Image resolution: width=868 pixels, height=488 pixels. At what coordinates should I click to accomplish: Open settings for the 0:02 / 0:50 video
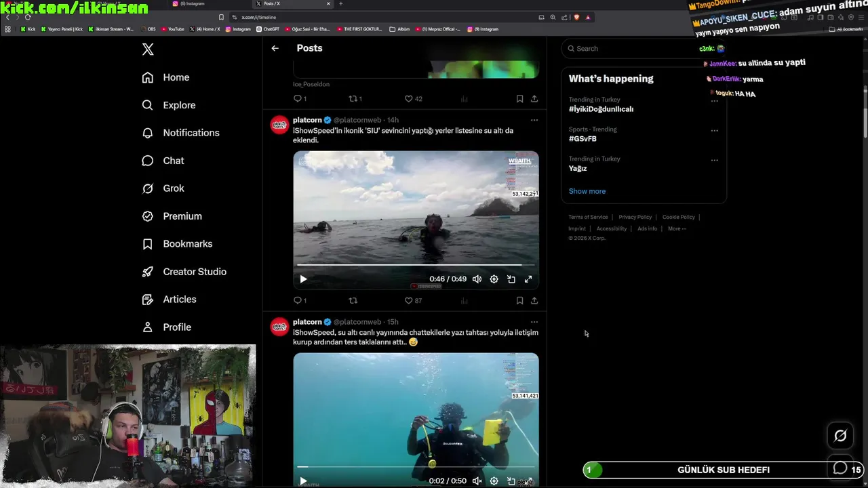(x=494, y=481)
